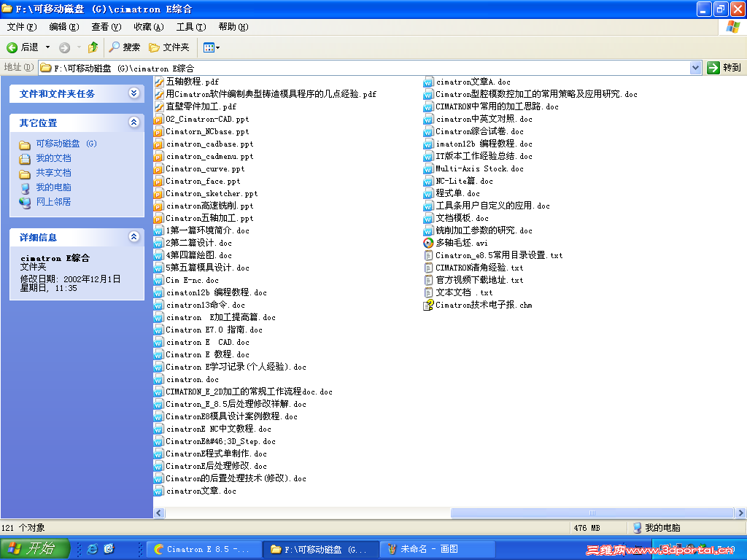Select 官方视频下载地址.txt icon
Viewport: 747px width, 560px height.
(x=428, y=280)
